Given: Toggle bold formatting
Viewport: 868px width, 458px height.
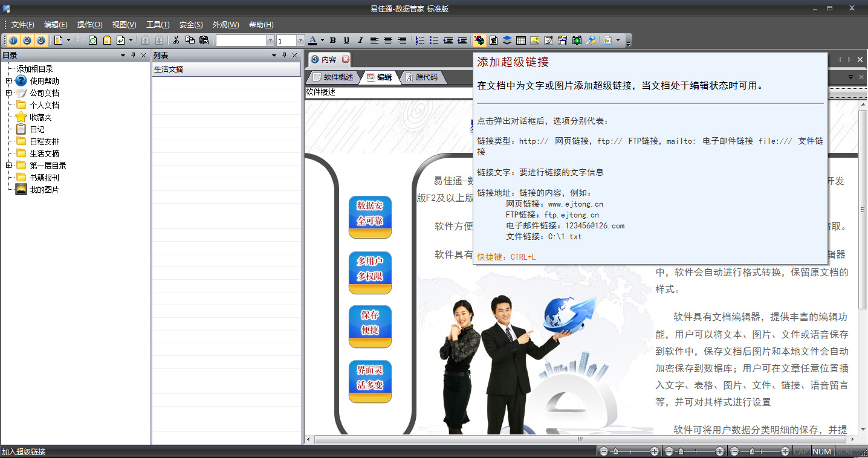Looking at the screenshot, I should tap(332, 40).
